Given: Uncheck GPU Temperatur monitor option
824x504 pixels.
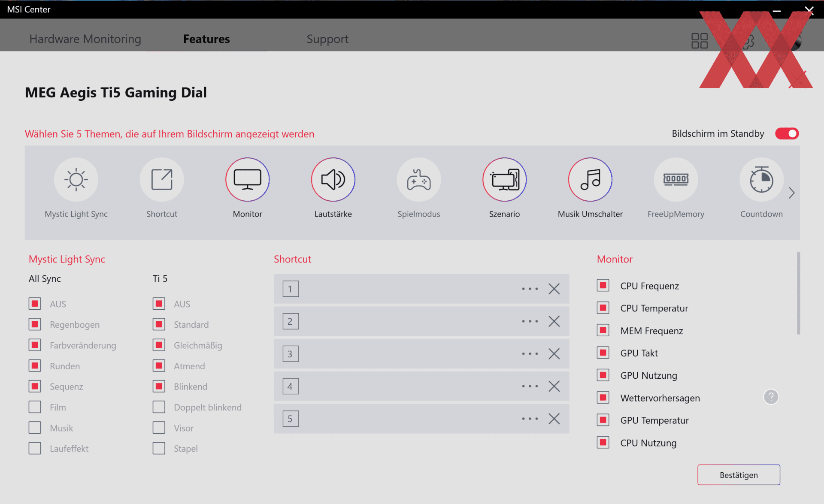Looking at the screenshot, I should point(603,420).
